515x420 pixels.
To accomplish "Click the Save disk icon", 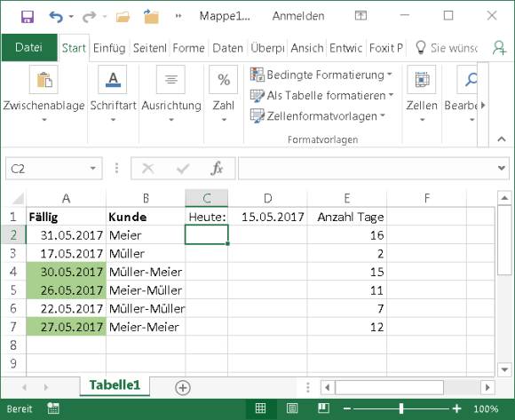I will click(x=28, y=16).
